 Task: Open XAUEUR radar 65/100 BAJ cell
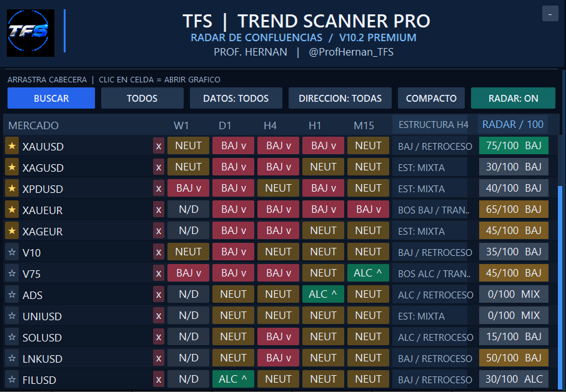pyautogui.click(x=514, y=210)
